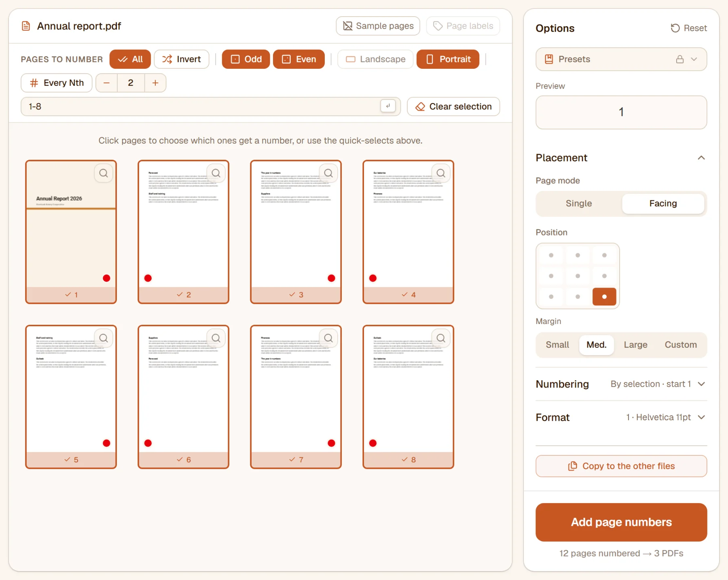Switch page mode to Single
Screen dimensions: 728x580
click(x=579, y=203)
